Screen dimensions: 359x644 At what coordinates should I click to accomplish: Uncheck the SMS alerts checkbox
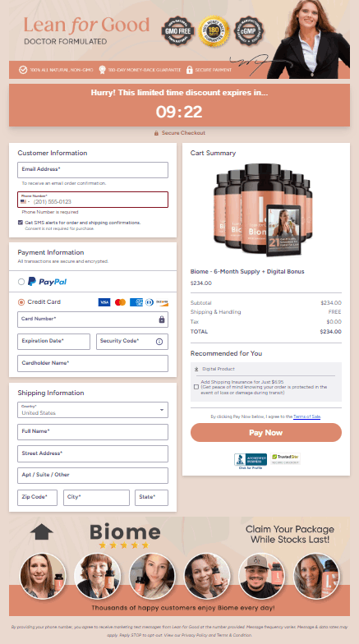[x=21, y=222]
